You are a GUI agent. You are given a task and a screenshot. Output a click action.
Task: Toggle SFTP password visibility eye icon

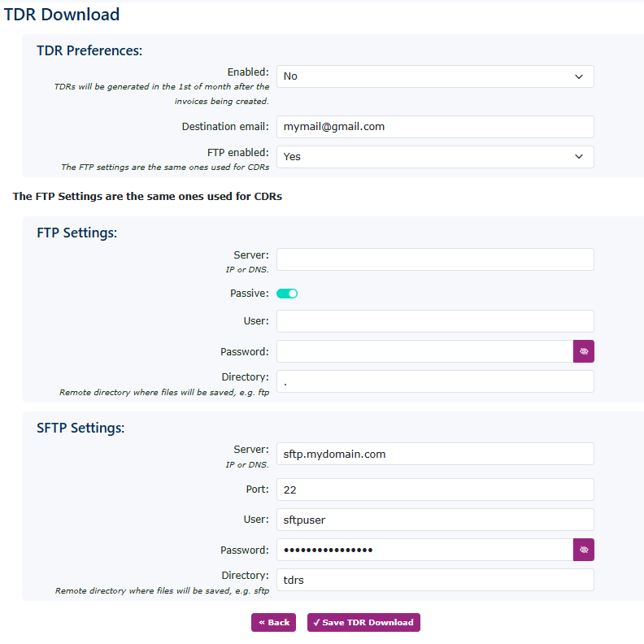[583, 550]
